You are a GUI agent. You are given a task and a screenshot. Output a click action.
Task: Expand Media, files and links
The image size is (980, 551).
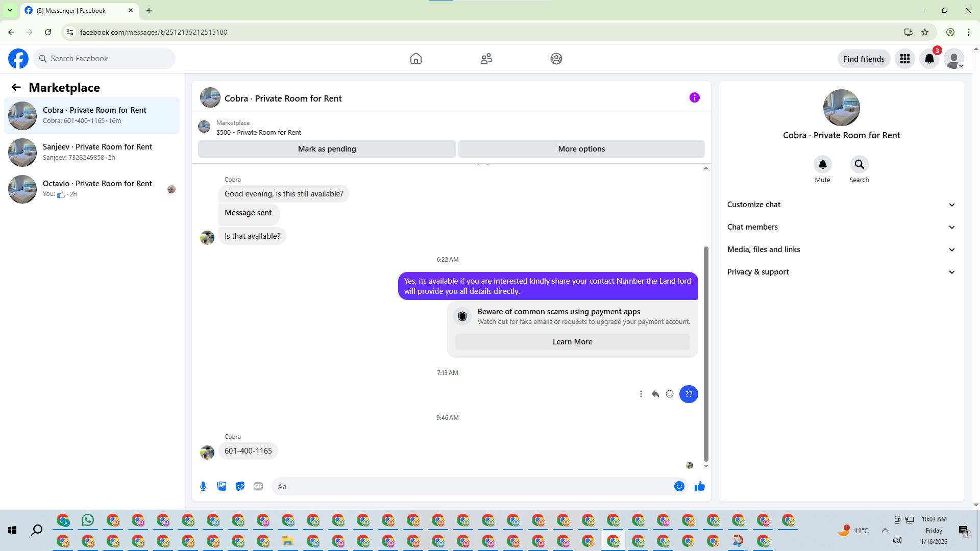point(841,249)
